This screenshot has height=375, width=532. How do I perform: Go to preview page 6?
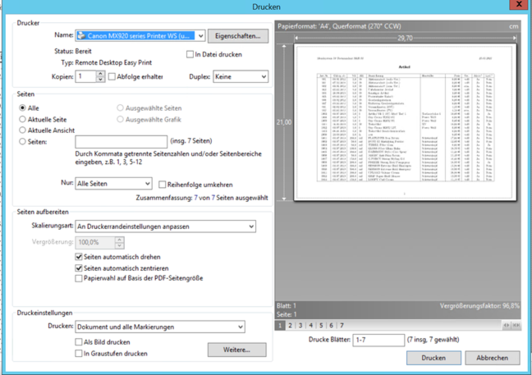click(x=331, y=325)
